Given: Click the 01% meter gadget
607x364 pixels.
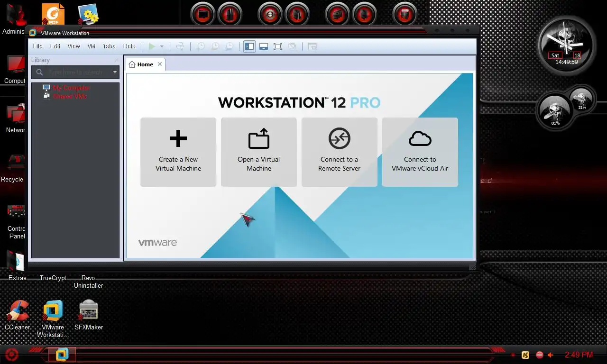Looking at the screenshot, I should (555, 111).
